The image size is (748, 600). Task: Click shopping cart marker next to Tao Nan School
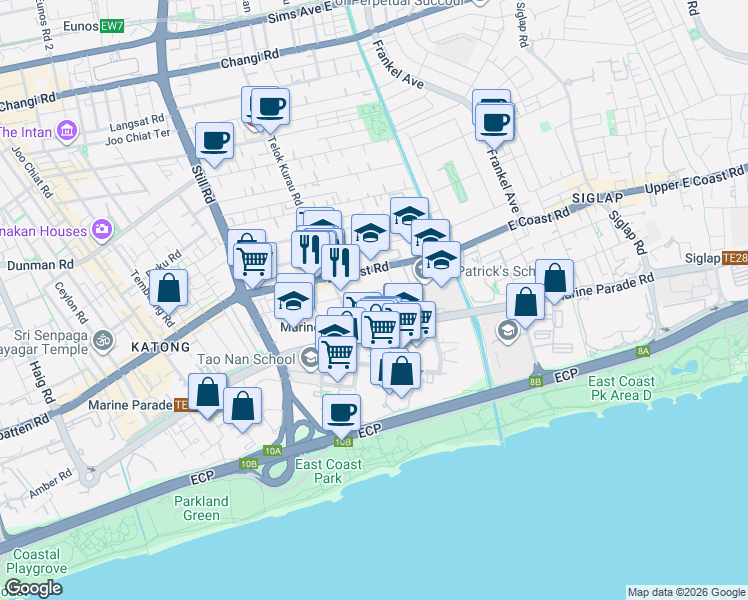click(x=337, y=356)
